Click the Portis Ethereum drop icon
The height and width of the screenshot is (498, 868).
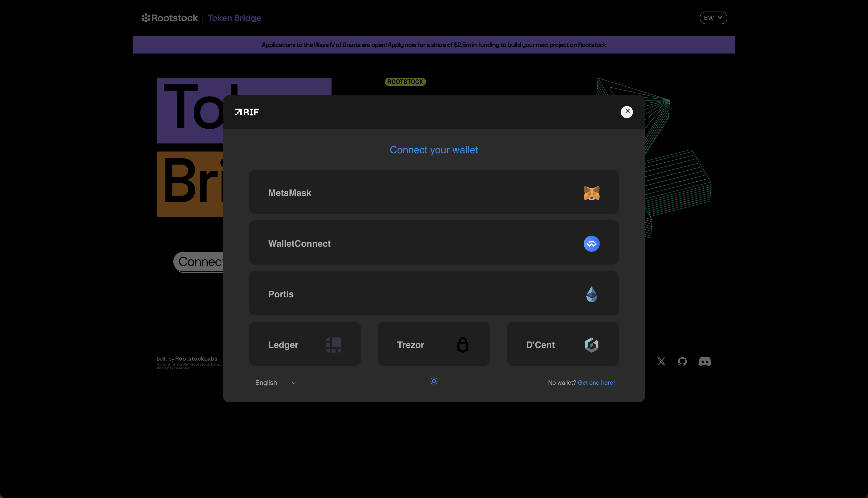click(x=592, y=294)
